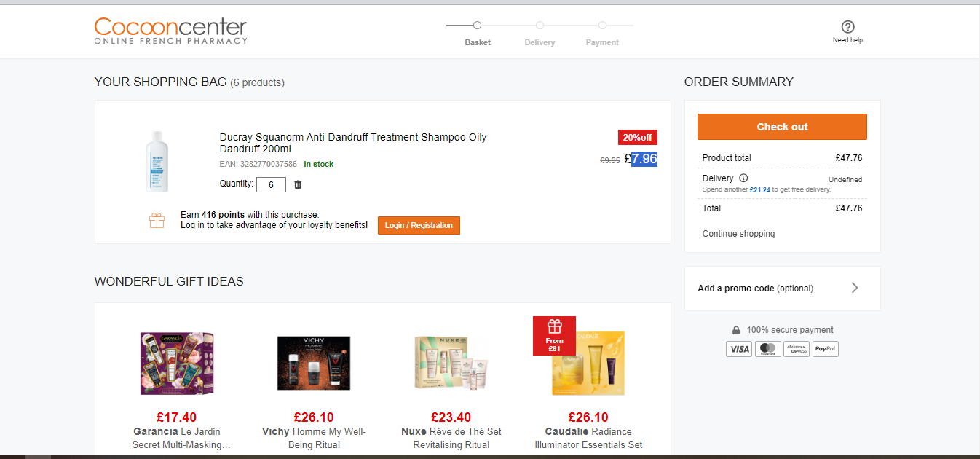Screen dimensions: 980x459
Task: Click the Product total £47.76 value
Action: [848, 157]
